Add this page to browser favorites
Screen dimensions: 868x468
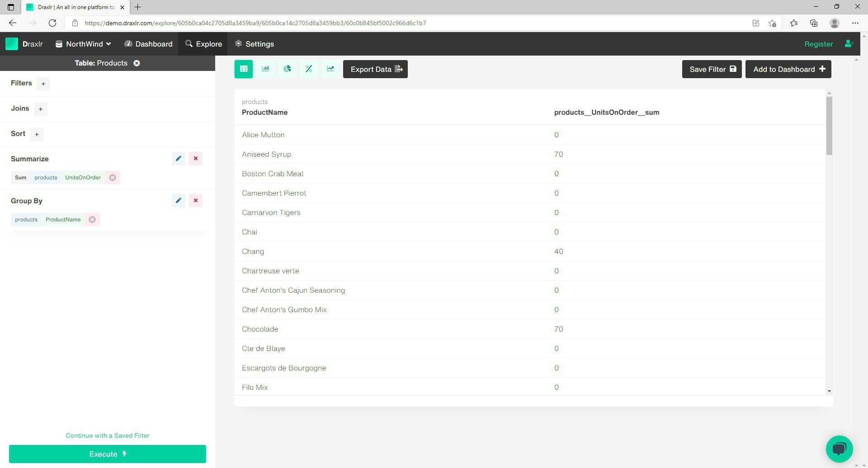click(772, 23)
